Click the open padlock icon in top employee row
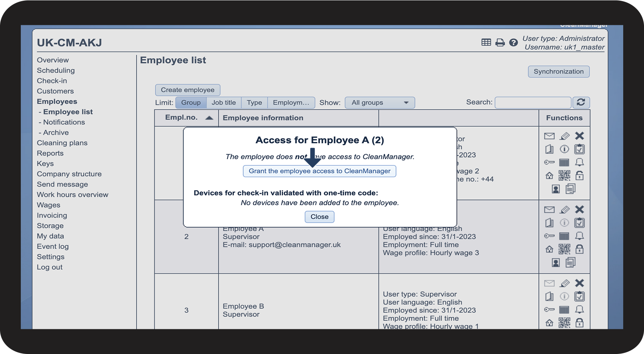 coord(579,175)
